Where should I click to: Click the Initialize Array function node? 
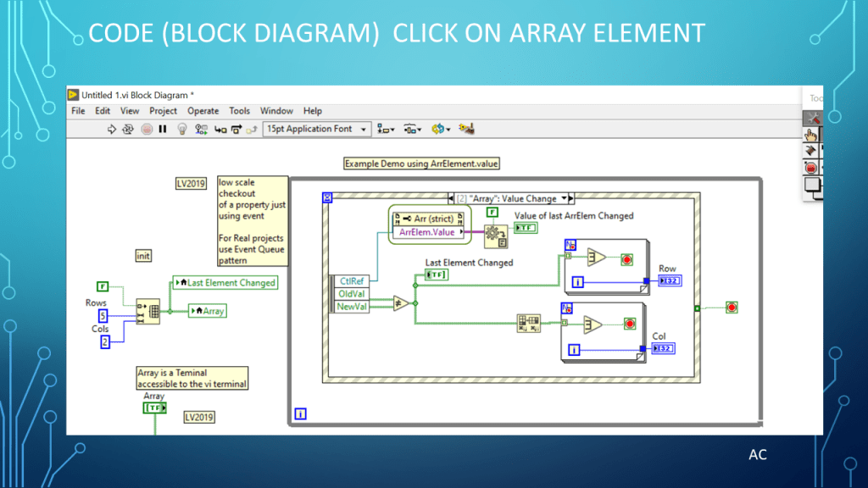[x=148, y=311]
